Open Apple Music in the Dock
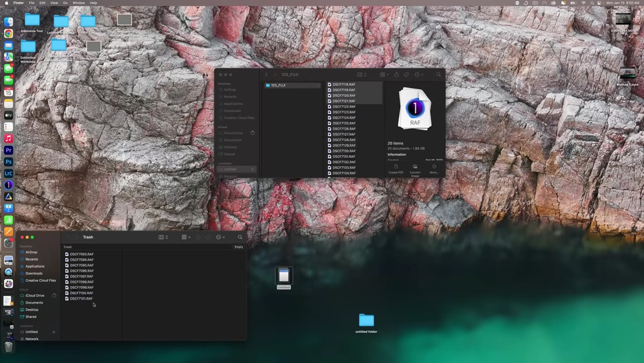The height and width of the screenshot is (363, 644). (x=9, y=139)
